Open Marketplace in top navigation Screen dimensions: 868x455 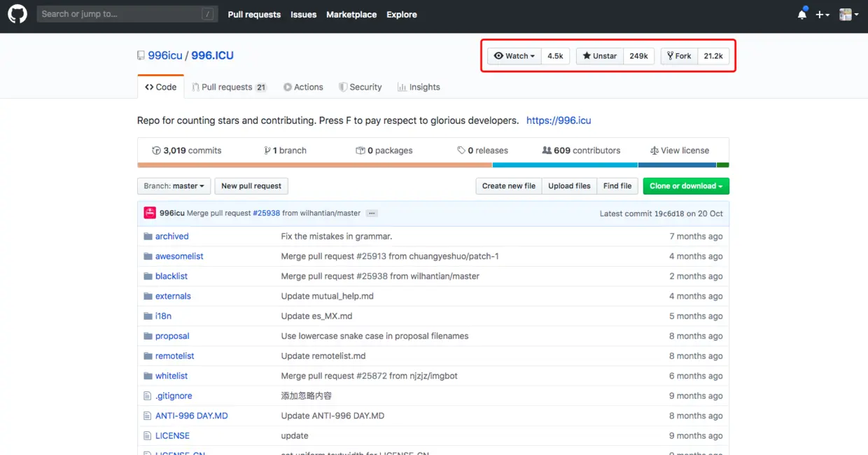(x=351, y=14)
